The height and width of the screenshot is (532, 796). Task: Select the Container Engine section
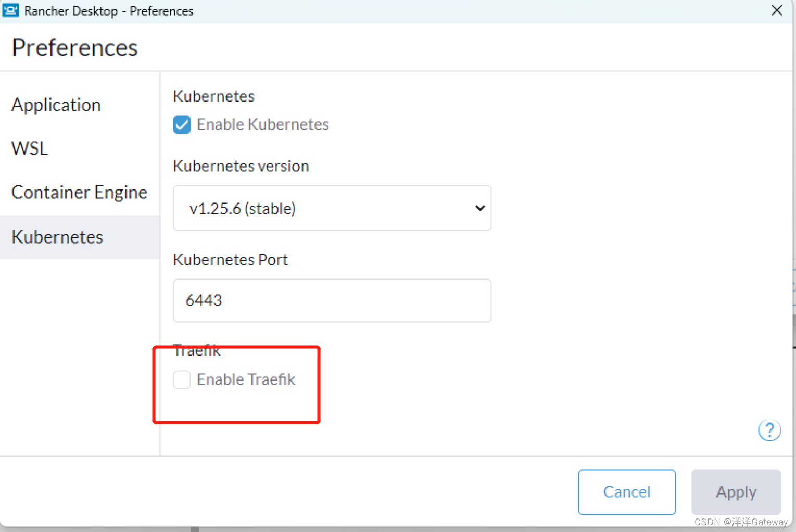click(79, 192)
